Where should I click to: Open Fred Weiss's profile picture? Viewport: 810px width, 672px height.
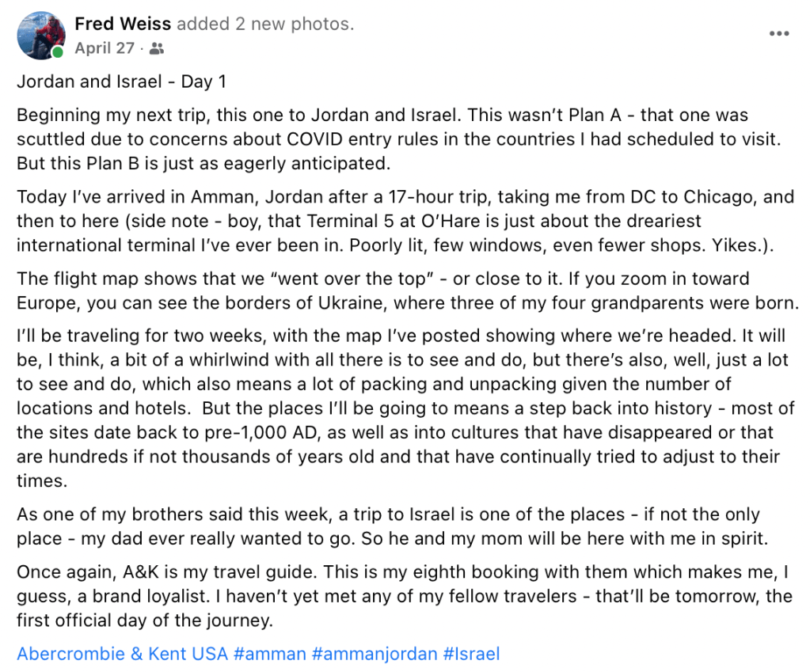point(40,36)
